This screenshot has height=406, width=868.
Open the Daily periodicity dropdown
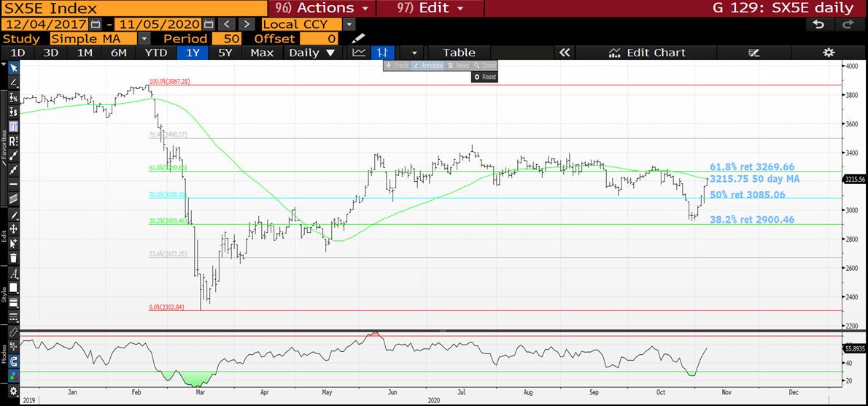tap(311, 53)
